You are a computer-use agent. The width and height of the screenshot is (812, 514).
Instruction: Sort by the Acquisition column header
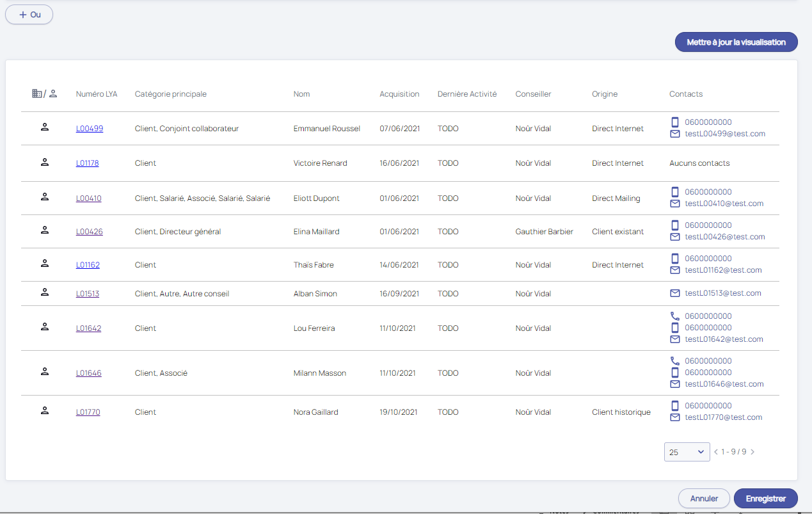click(x=399, y=94)
